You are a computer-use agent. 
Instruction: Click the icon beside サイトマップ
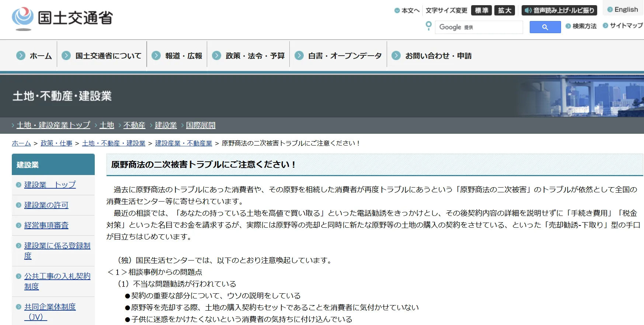[605, 25]
